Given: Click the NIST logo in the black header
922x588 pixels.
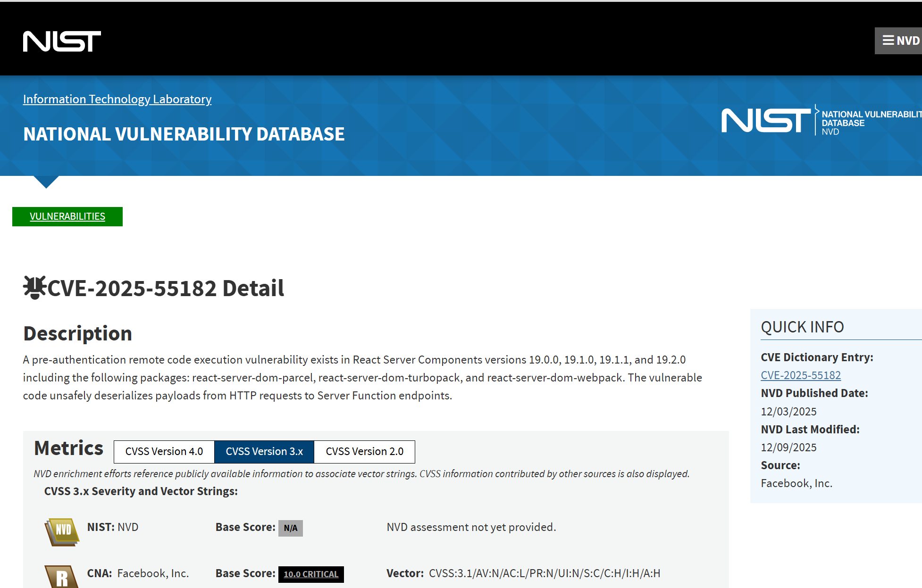Looking at the screenshot, I should click(62, 41).
